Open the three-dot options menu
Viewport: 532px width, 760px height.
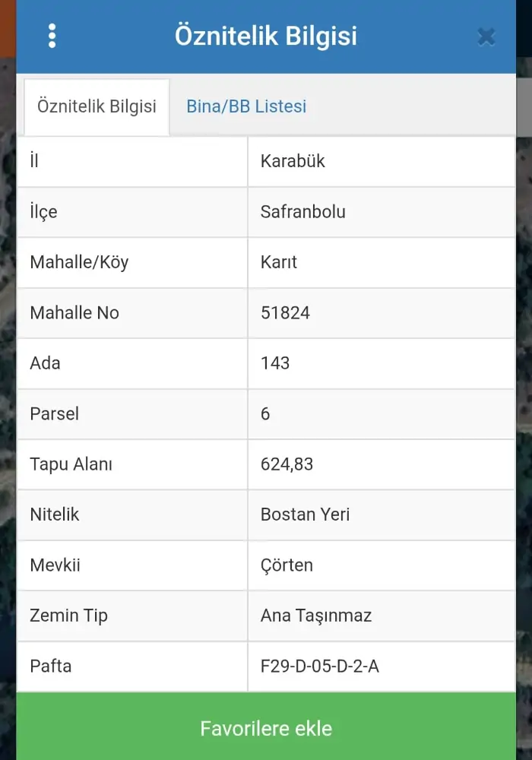pyautogui.click(x=52, y=36)
